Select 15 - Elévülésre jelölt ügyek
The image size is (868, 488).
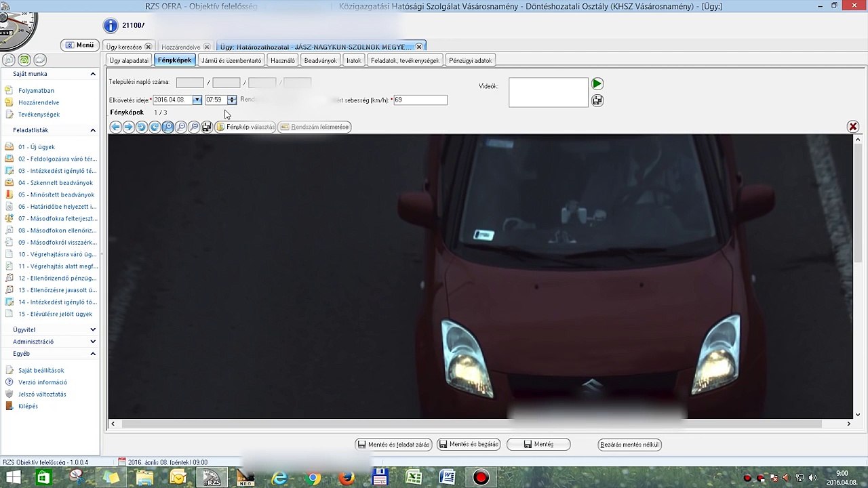point(55,314)
